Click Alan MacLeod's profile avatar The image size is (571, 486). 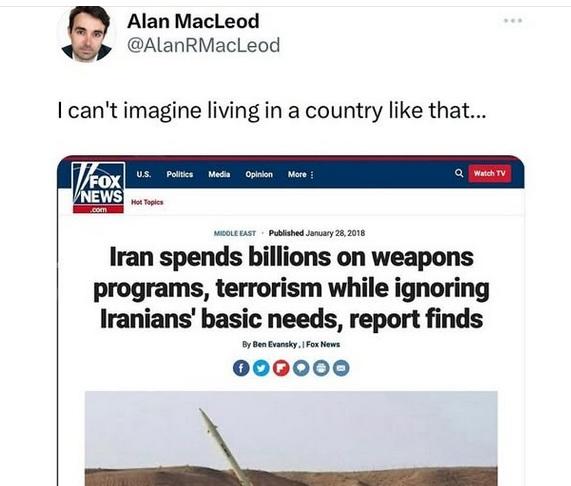[x=86, y=34]
